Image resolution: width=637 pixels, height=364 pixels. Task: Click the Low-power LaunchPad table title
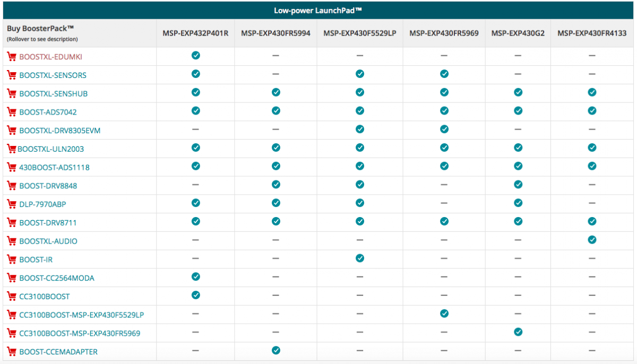tap(318, 11)
